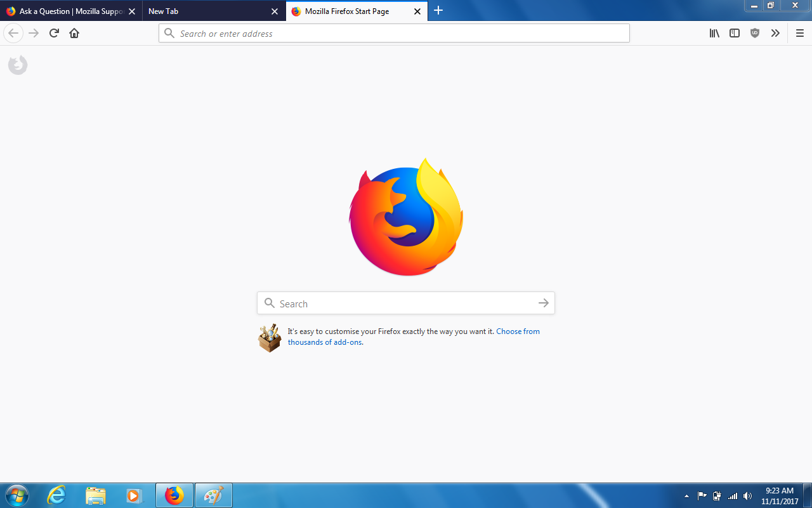Open the Firefox hamburger menu
Image resolution: width=812 pixels, height=508 pixels.
coord(799,33)
